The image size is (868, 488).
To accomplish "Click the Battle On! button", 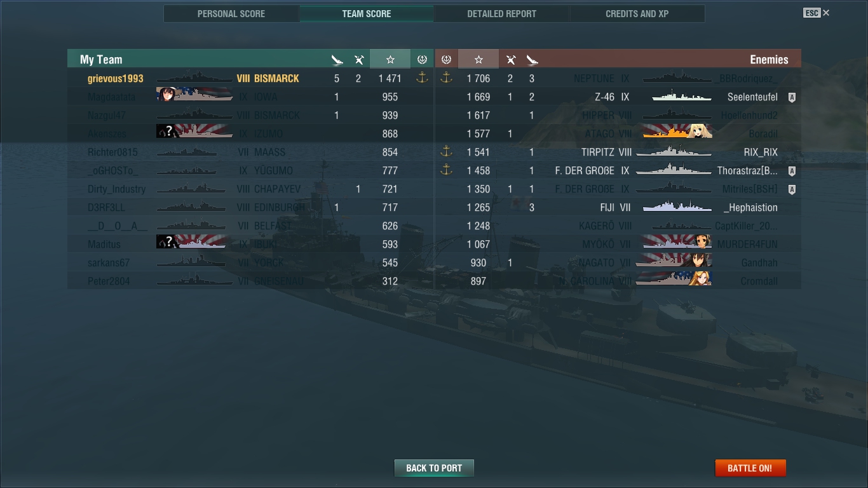I will pos(750,468).
